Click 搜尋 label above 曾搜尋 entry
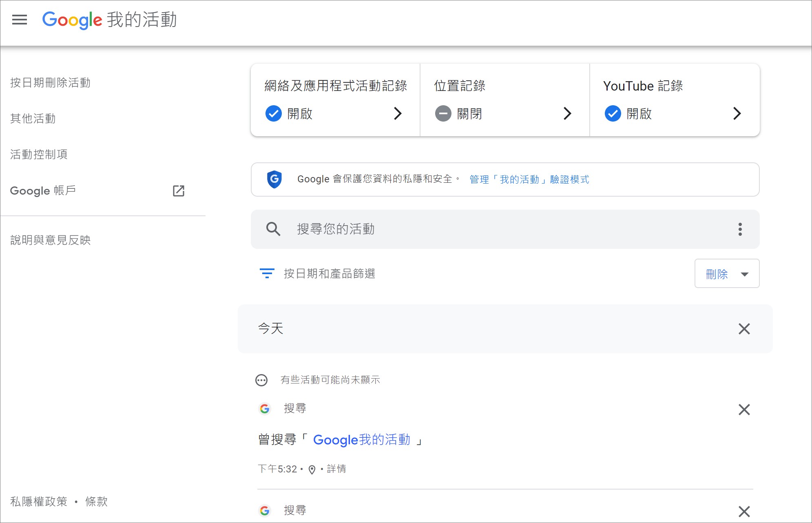812x523 pixels. (x=295, y=408)
